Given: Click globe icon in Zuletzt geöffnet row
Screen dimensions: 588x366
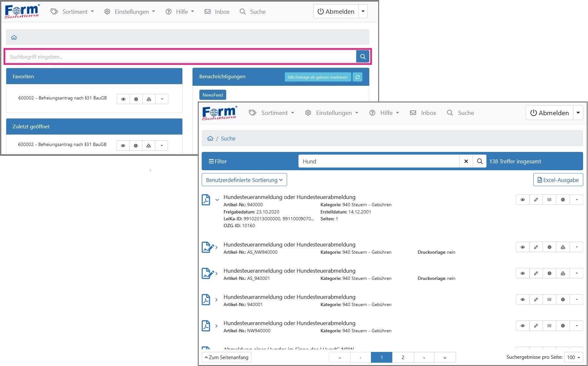Looking at the screenshot, I should click(136, 145).
